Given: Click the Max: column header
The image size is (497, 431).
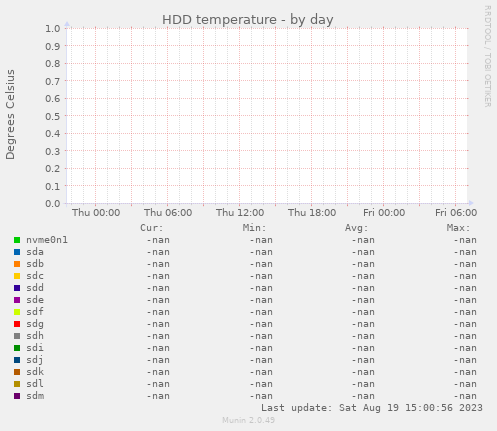Looking at the screenshot, I should click(459, 228).
